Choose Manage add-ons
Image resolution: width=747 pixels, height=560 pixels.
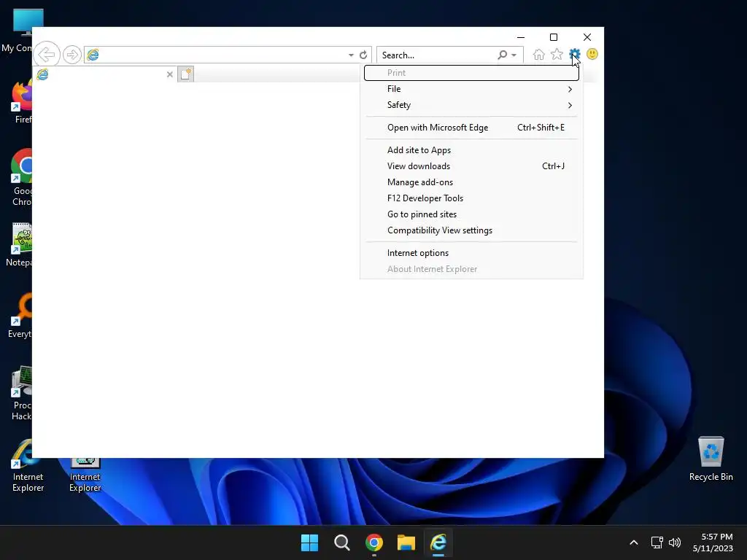[x=471, y=182]
